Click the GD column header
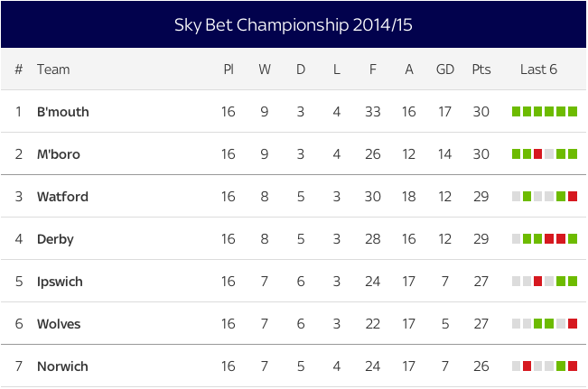This screenshot has height=389, width=588. (x=445, y=69)
